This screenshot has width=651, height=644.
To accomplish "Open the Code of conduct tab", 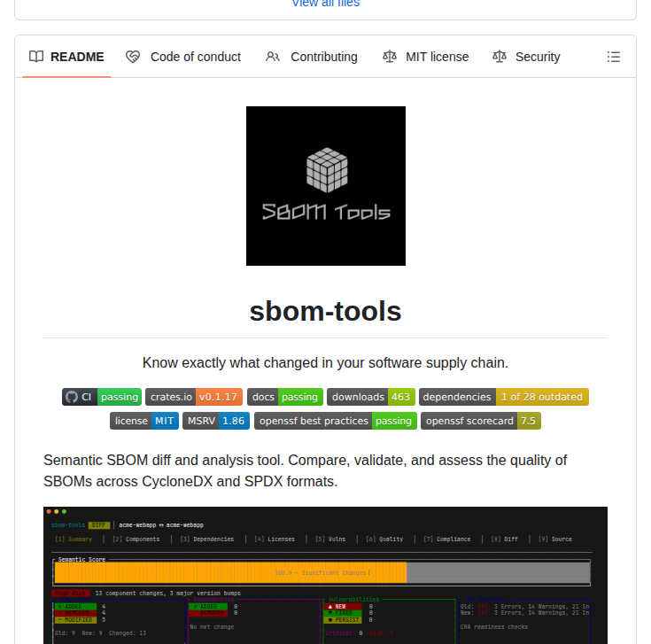I will point(183,57).
